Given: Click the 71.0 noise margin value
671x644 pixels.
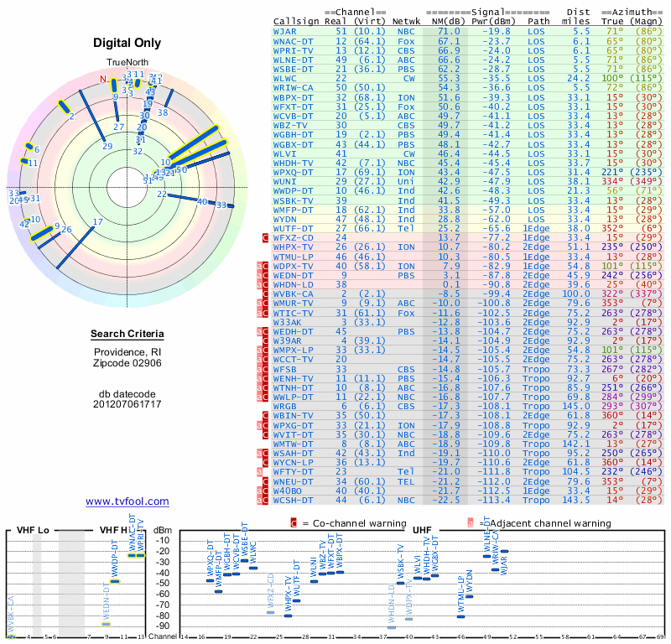Looking at the screenshot, I should (x=449, y=32).
